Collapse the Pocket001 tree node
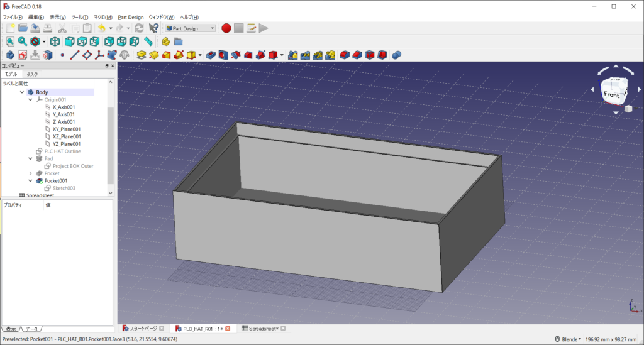This screenshot has width=644, height=345. [30, 180]
